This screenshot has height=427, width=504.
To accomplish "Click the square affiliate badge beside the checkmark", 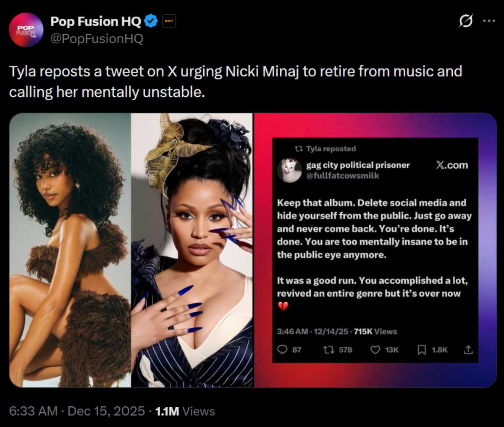I will click(x=168, y=21).
